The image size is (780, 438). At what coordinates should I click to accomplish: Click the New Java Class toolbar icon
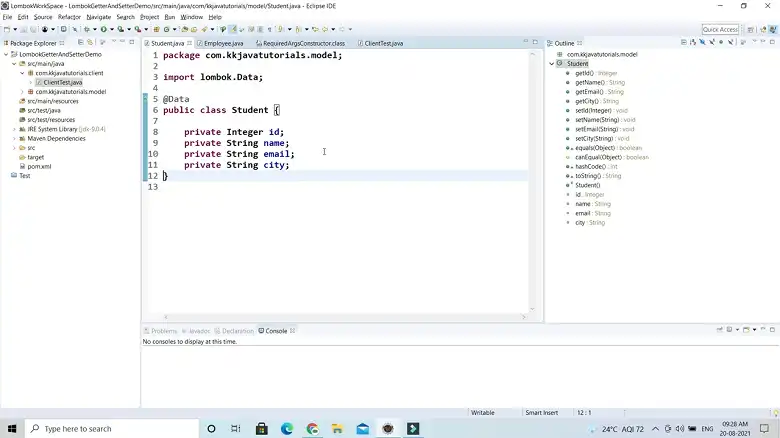[167, 29]
